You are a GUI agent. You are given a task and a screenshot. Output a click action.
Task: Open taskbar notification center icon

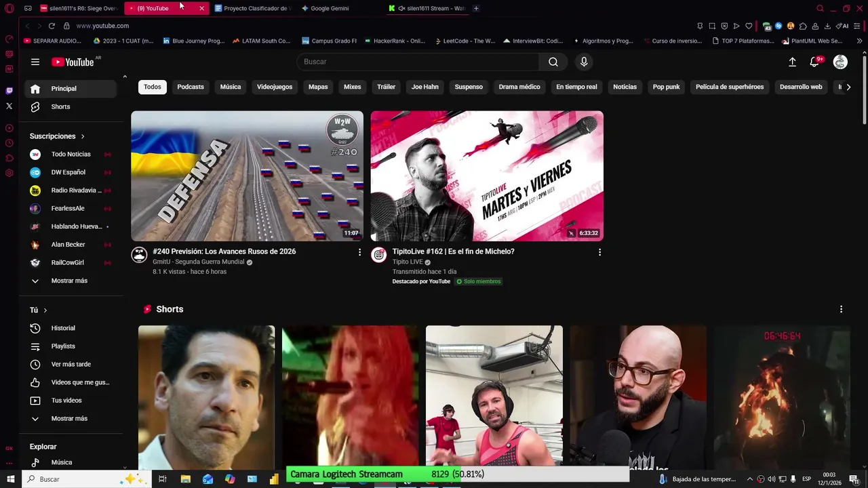854,479
